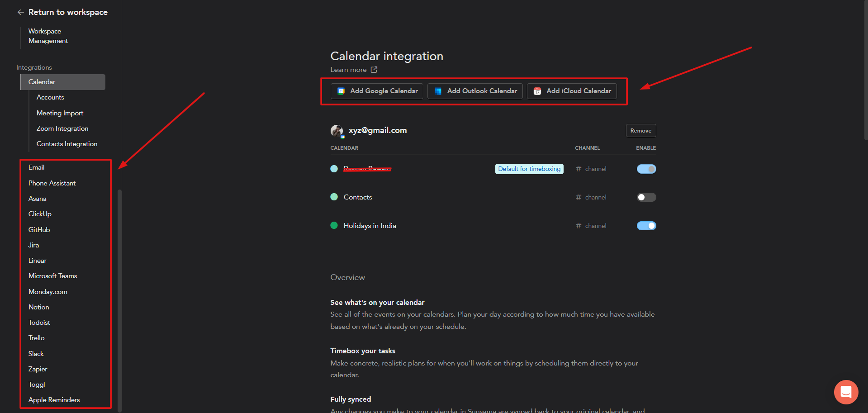
Task: Click the iCloud Calendar logo icon
Action: tap(537, 91)
